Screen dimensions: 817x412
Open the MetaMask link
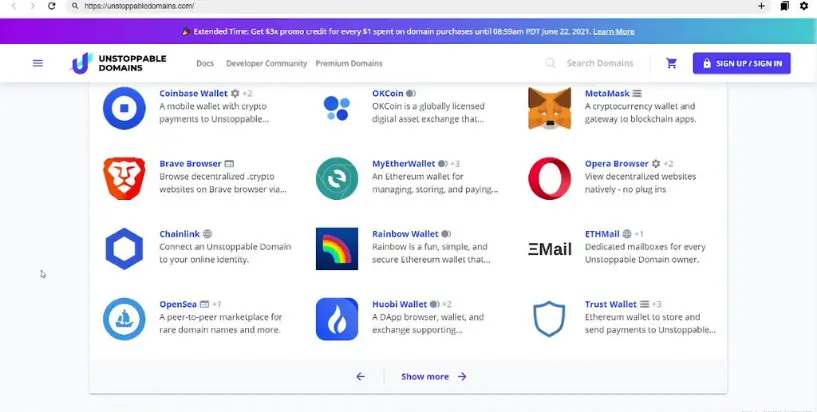coord(607,93)
